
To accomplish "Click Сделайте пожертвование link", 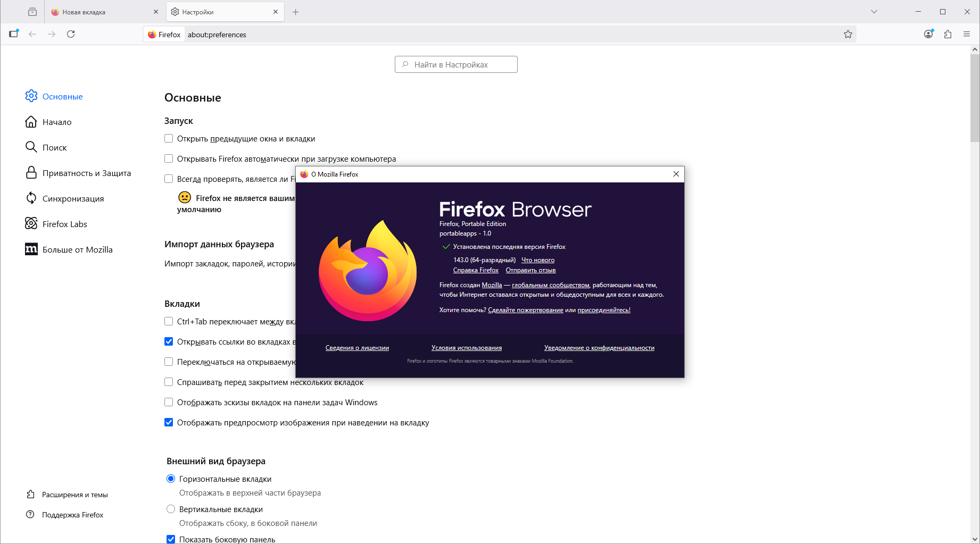I will 525,310.
